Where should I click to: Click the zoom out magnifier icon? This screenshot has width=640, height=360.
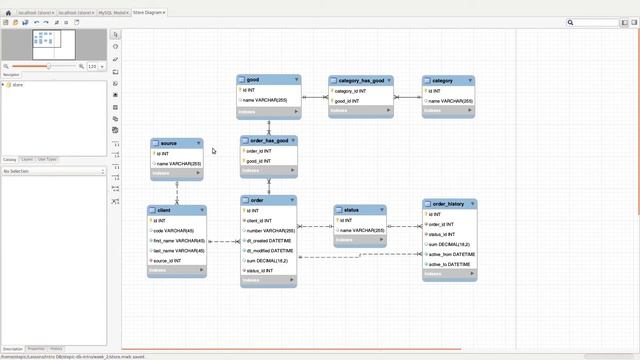coord(6,66)
